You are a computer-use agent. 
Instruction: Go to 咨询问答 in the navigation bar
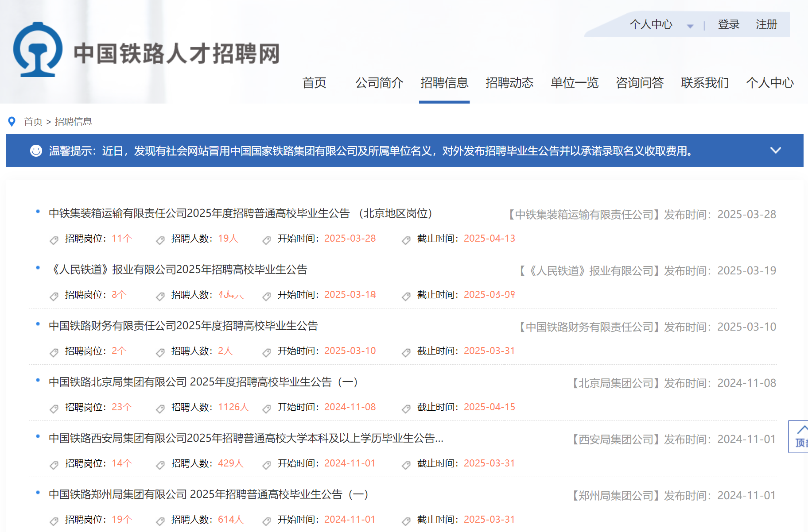pyautogui.click(x=639, y=83)
